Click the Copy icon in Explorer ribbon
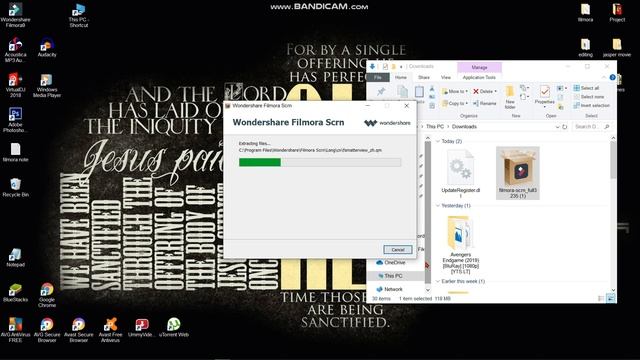 402,92
